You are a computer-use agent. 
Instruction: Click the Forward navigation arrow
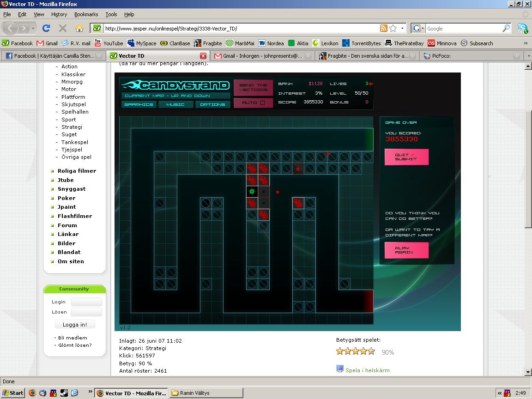pos(23,28)
